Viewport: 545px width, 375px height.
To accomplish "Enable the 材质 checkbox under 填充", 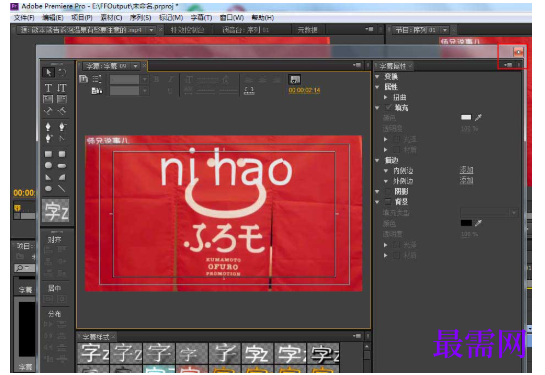I will 396,149.
